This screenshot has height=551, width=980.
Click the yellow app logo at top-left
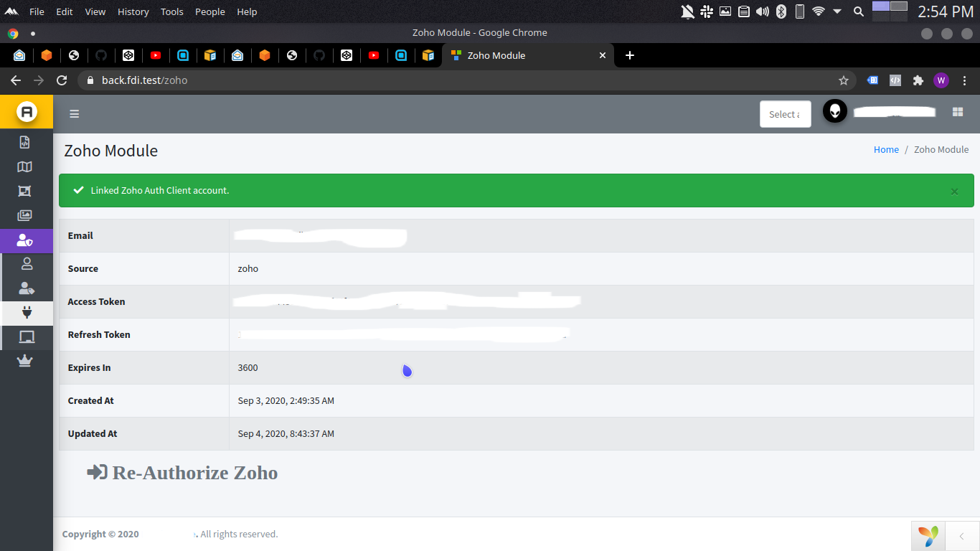(x=27, y=112)
